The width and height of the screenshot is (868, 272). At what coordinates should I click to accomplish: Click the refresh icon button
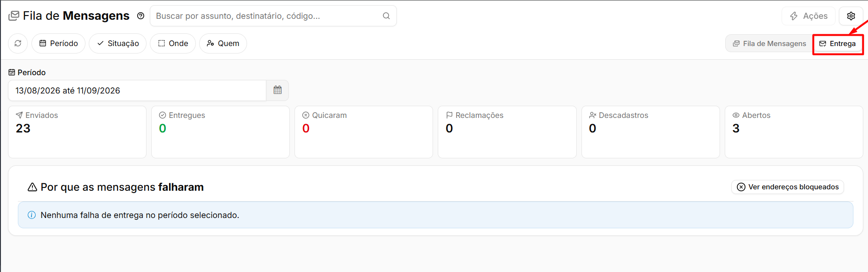[18, 43]
